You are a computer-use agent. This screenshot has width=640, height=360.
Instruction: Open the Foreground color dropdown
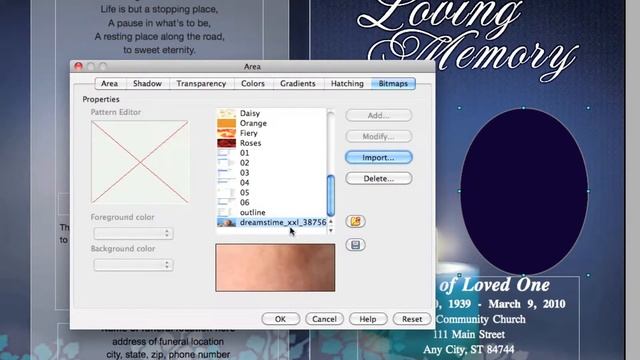coord(133,233)
